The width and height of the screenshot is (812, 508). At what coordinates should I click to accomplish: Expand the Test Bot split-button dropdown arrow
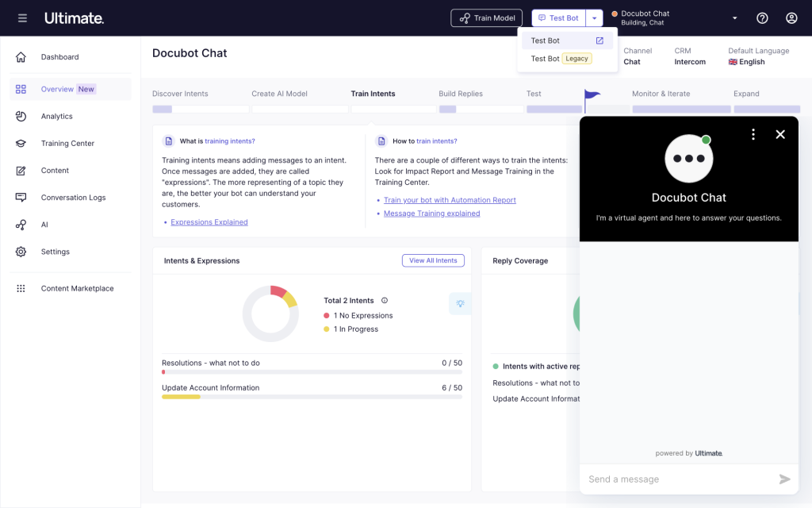[x=595, y=18]
